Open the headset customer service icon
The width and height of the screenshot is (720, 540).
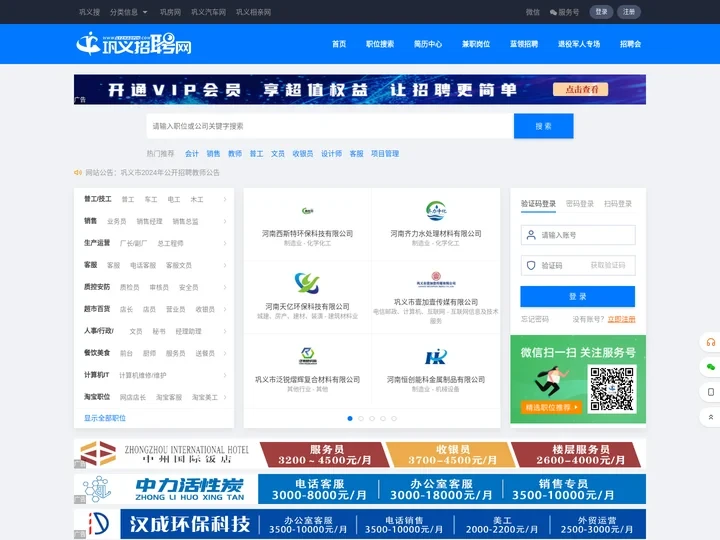710,342
